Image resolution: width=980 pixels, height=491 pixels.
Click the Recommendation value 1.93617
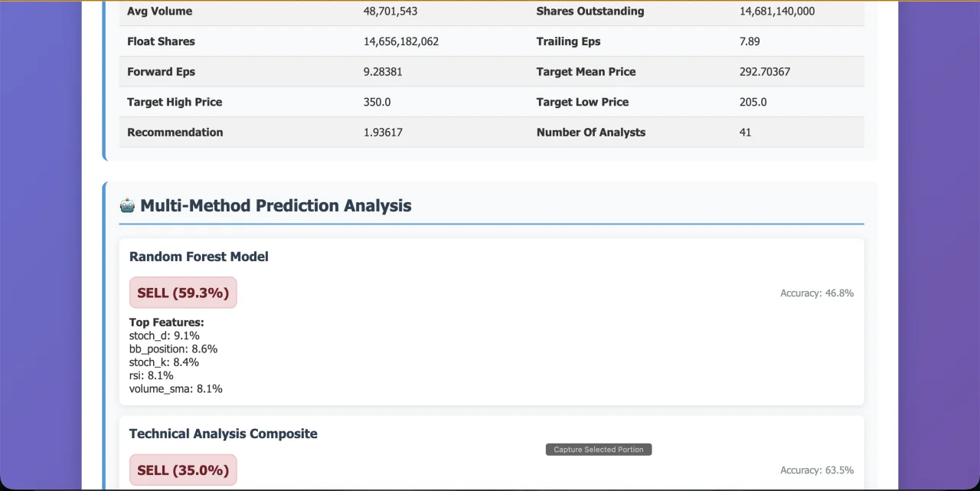383,133
